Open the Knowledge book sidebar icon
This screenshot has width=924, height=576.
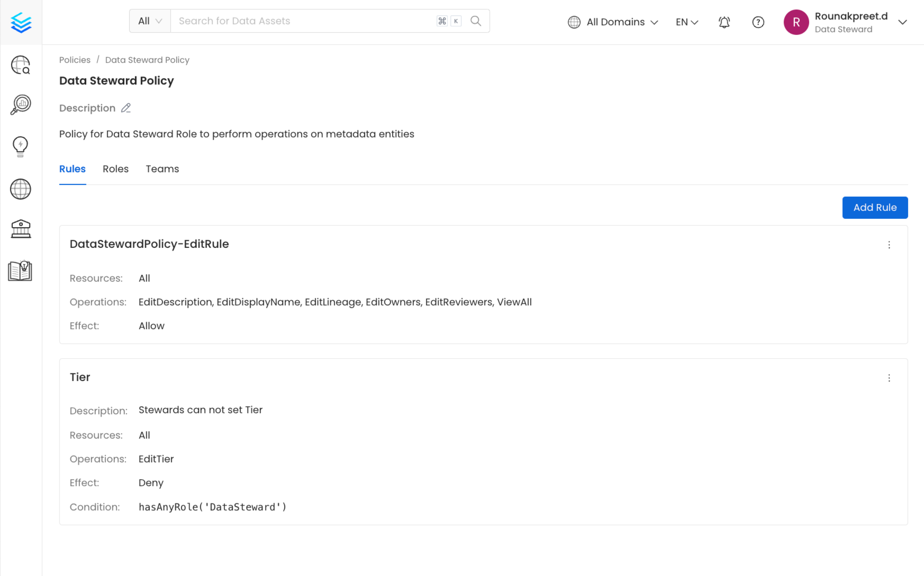[x=20, y=271]
